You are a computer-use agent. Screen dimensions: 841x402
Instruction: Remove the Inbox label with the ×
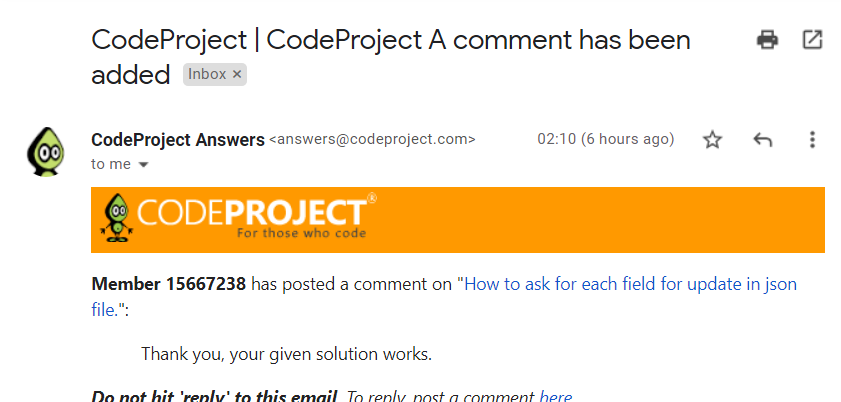click(x=237, y=75)
